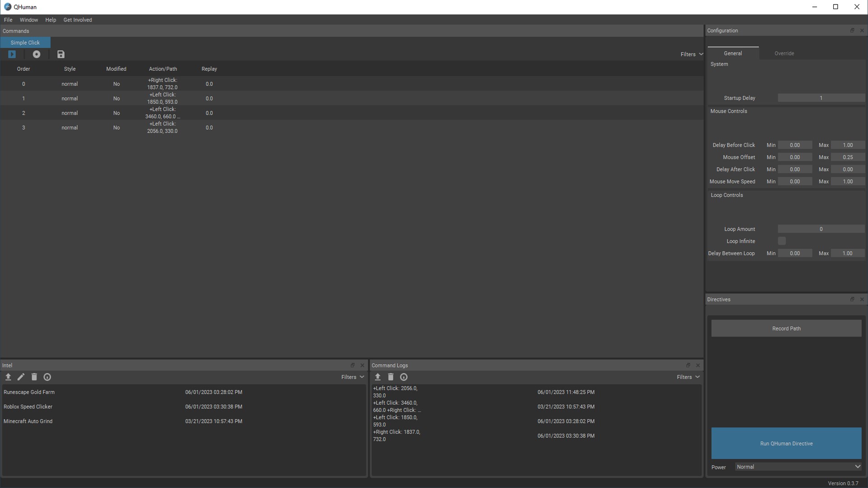The height and width of the screenshot is (488, 868).
Task: Expand Filters in Command Logs panel
Action: coord(688,377)
